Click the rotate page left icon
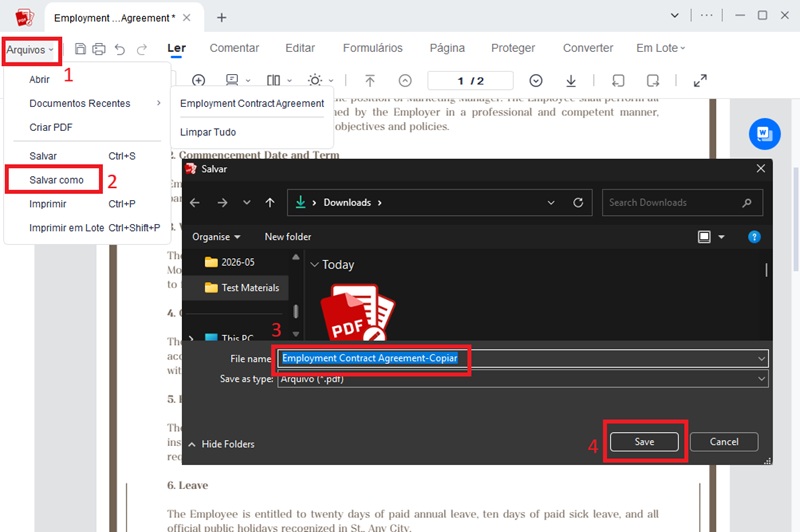800x532 pixels. click(618, 81)
